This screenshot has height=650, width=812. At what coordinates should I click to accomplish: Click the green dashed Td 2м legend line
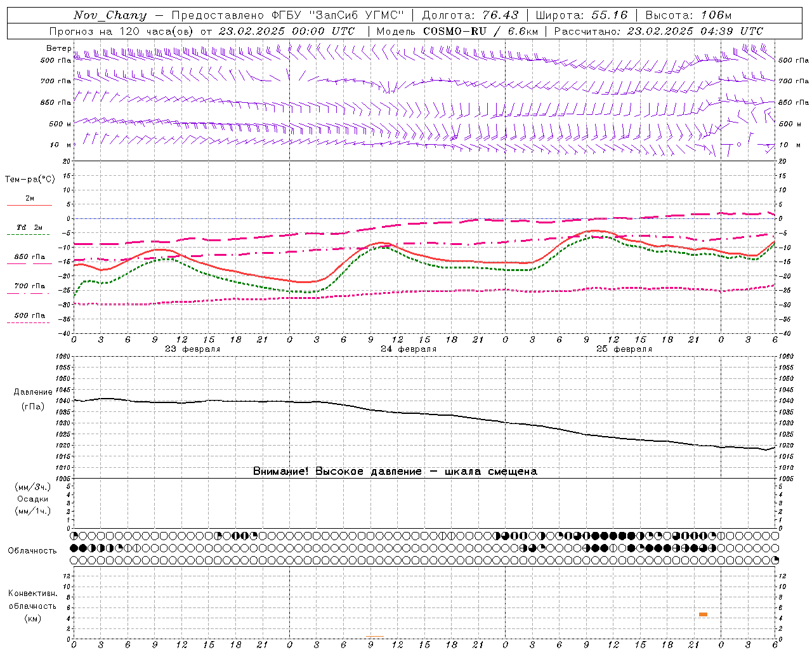tap(29, 234)
